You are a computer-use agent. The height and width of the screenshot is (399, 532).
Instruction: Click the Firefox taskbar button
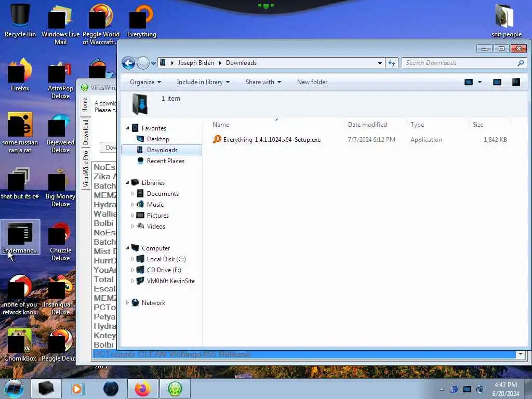(143, 389)
